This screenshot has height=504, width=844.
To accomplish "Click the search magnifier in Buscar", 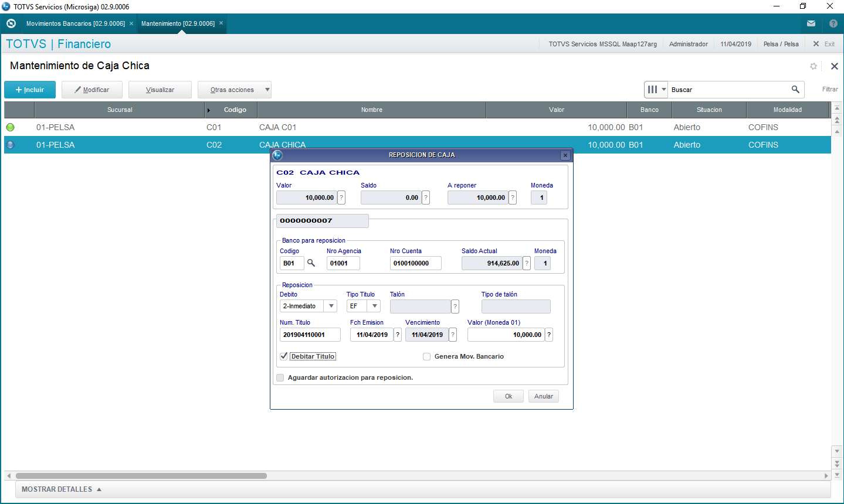I will point(795,89).
